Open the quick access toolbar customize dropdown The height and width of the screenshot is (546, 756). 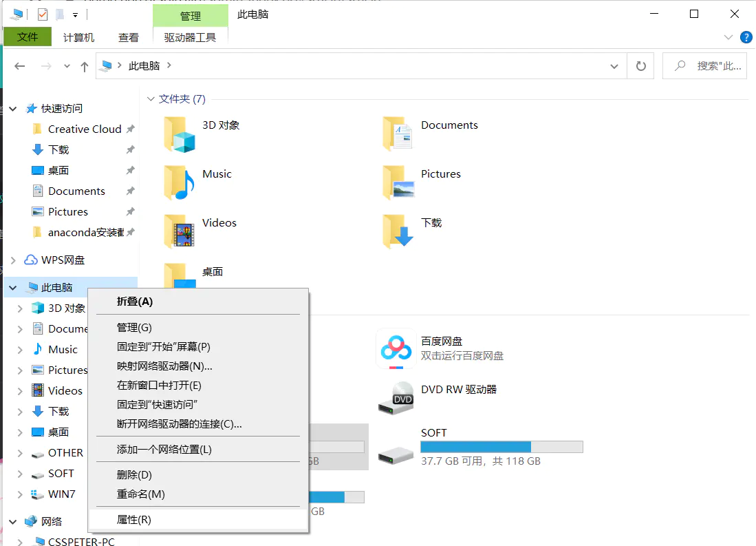[75, 15]
